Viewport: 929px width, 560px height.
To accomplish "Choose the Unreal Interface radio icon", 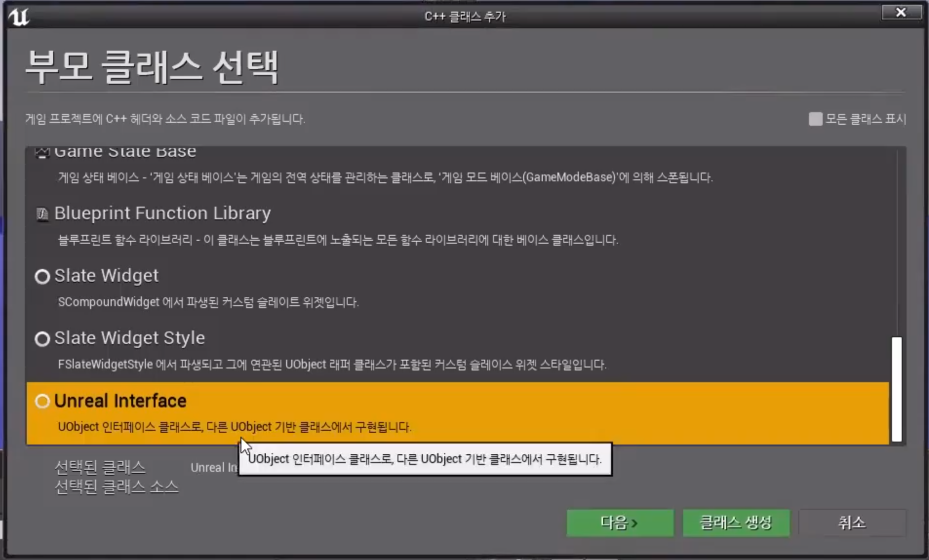I will point(42,401).
